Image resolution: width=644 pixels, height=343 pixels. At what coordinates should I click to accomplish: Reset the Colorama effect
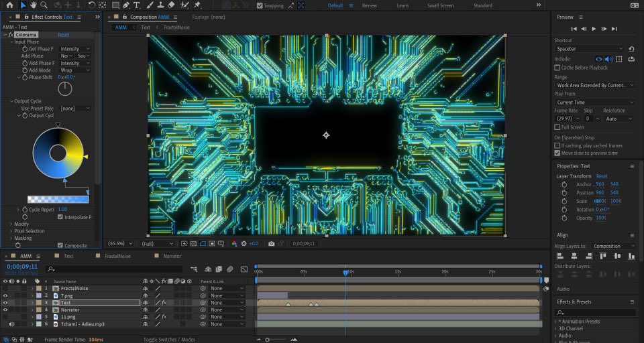(63, 35)
